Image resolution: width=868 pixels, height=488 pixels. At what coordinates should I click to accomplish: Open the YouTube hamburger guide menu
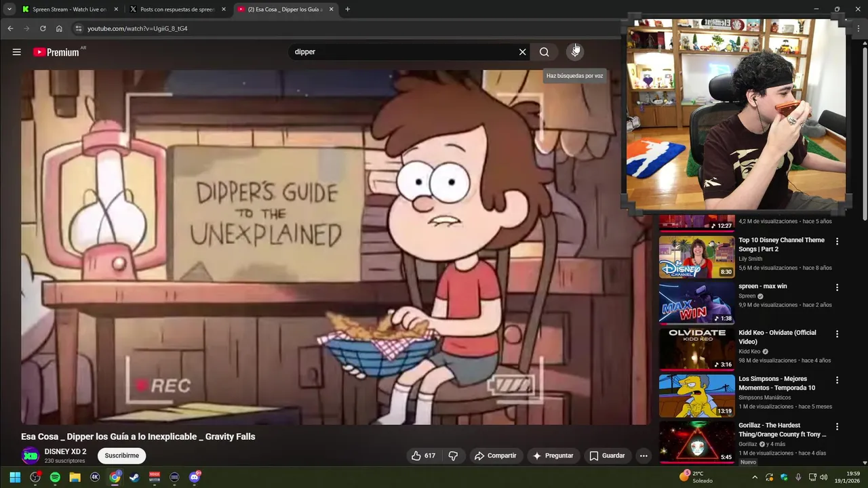16,52
